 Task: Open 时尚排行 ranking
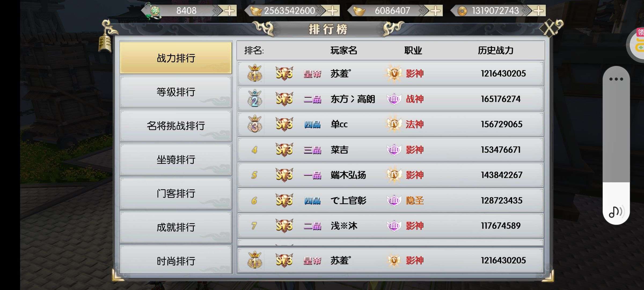pyautogui.click(x=176, y=261)
